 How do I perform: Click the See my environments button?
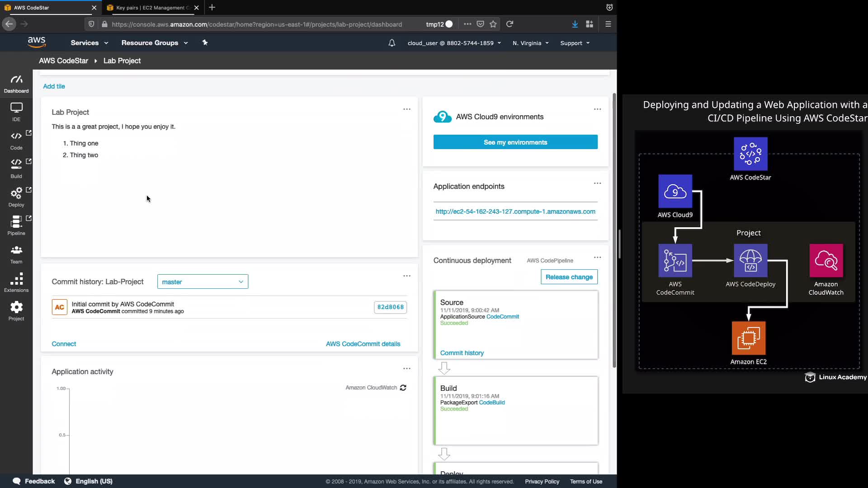pyautogui.click(x=515, y=142)
